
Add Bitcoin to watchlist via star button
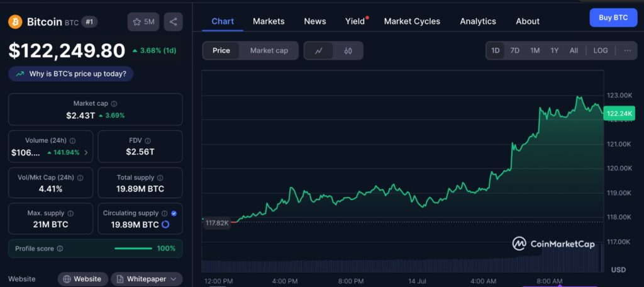(x=143, y=22)
